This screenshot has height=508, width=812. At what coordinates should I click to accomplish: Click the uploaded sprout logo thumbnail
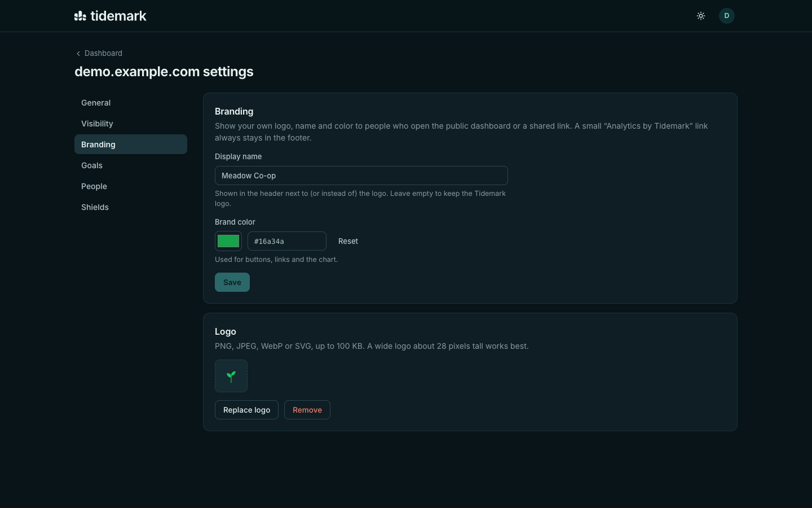(231, 376)
